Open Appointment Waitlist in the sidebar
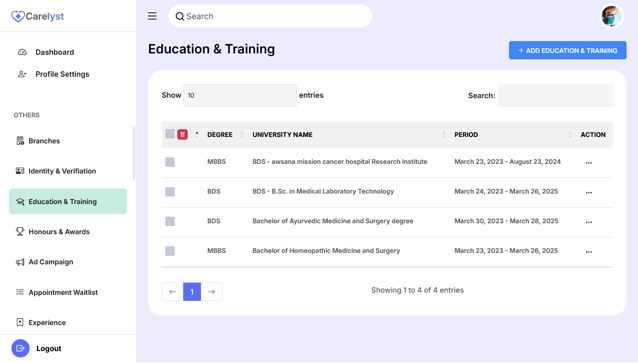Screen dimensions: 638x363 pyautogui.click(x=63, y=292)
